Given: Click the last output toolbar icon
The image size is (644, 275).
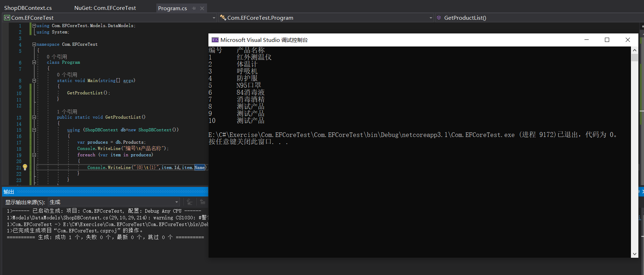Looking at the screenshot, I should 202,202.
